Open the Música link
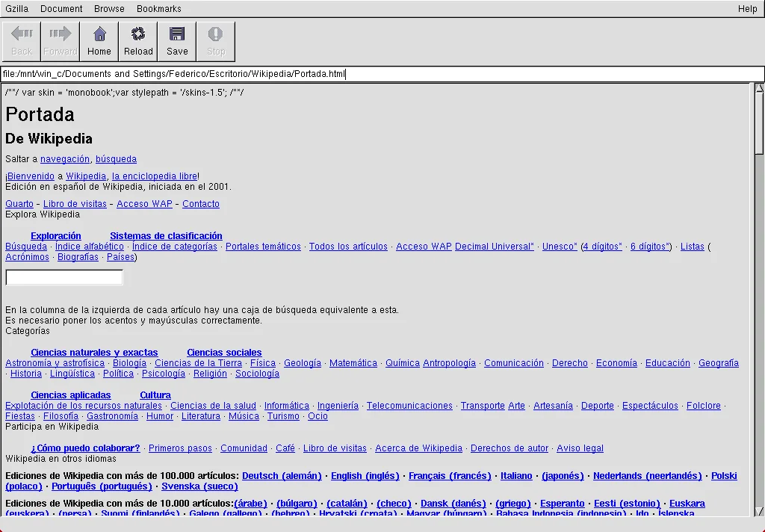Viewport: 765px width, 532px height. tap(244, 416)
